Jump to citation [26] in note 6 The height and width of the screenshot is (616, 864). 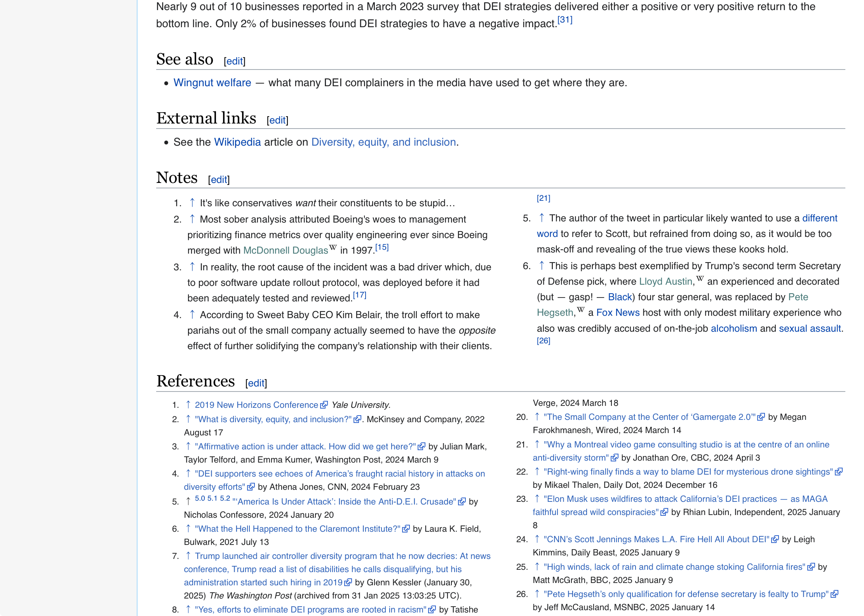tap(543, 341)
